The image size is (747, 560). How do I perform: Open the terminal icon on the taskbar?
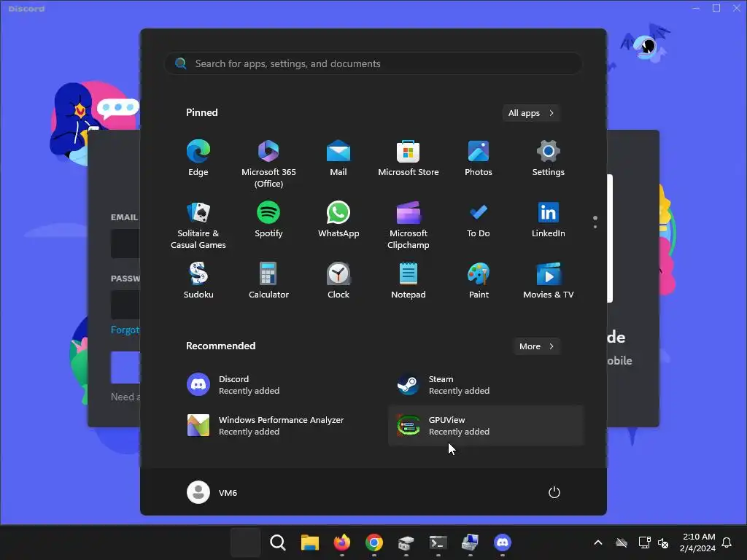click(x=438, y=542)
